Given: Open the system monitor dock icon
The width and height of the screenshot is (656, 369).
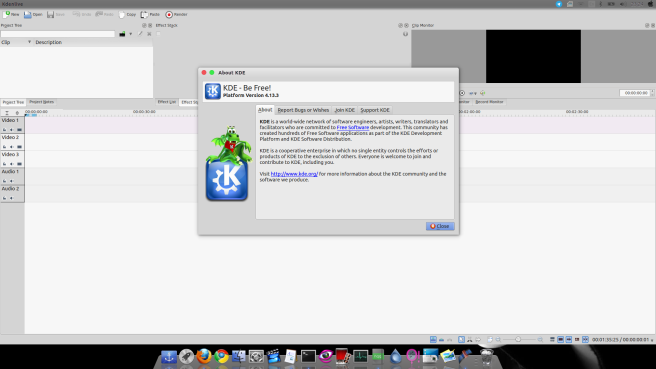Looking at the screenshot, I should coord(360,356).
